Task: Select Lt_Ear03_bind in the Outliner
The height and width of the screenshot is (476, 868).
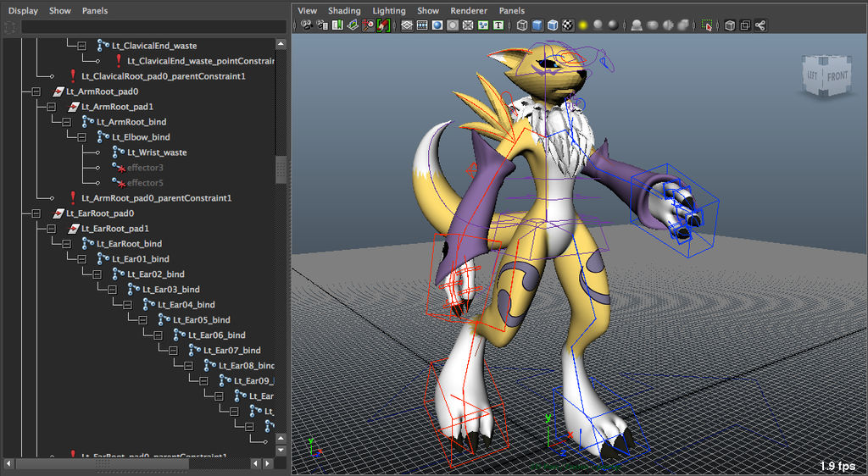Action: pos(170,289)
